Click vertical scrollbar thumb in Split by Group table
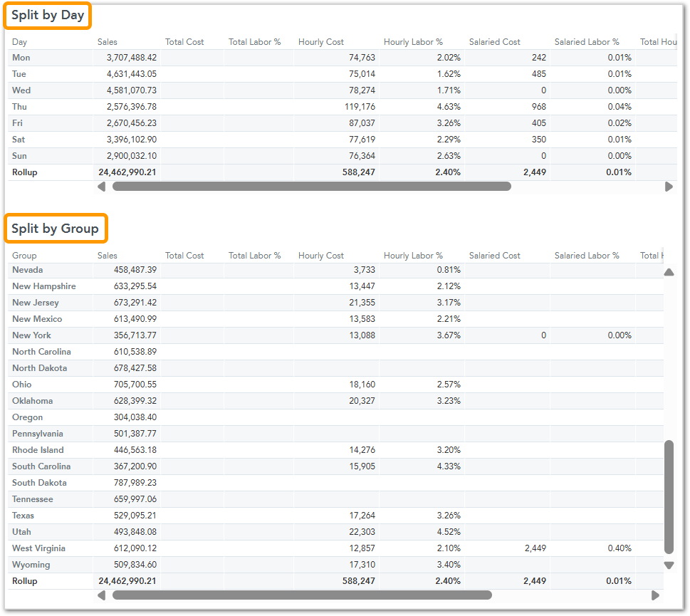 click(669, 496)
